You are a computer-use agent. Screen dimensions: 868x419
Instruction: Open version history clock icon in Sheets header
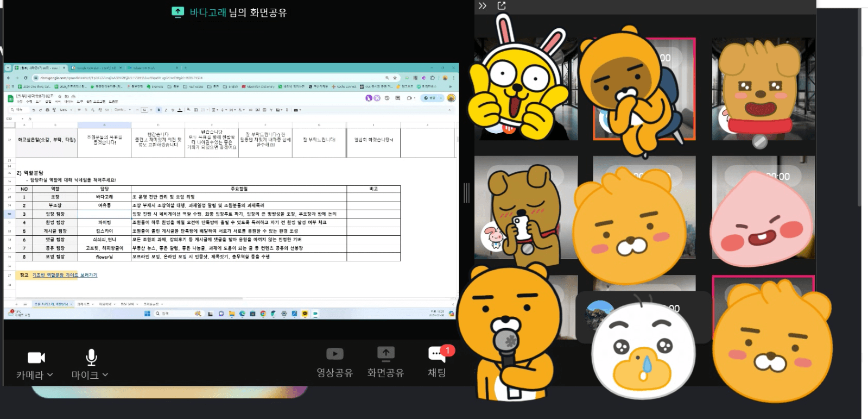point(387,98)
